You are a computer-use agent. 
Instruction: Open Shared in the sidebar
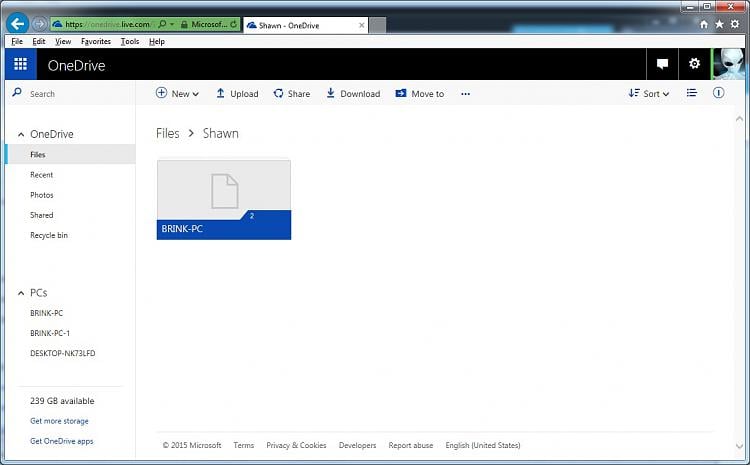[42, 215]
